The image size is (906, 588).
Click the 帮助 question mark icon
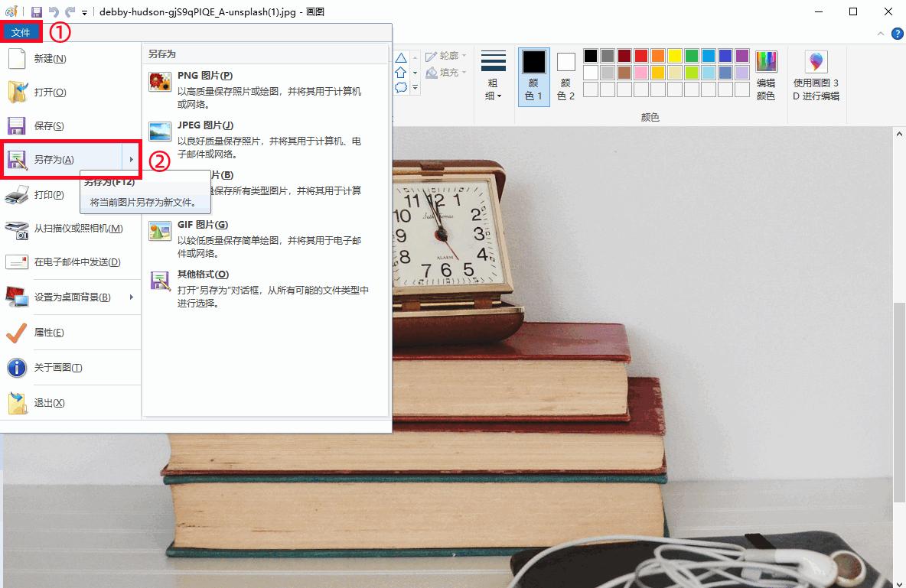pos(896,34)
